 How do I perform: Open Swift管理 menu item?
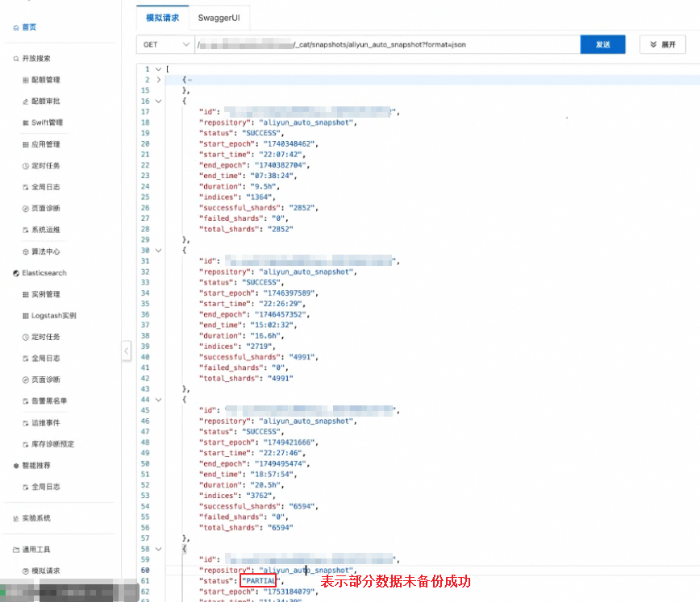coord(47,122)
